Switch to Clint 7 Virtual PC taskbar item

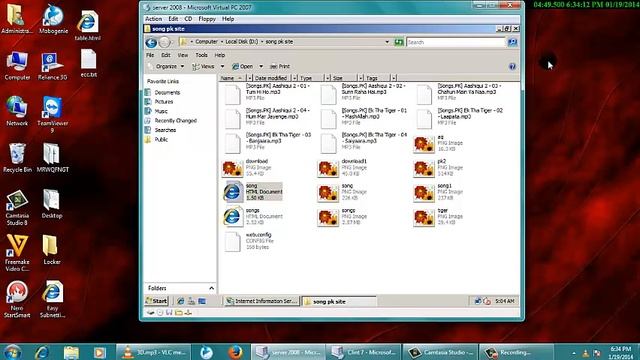(364, 352)
